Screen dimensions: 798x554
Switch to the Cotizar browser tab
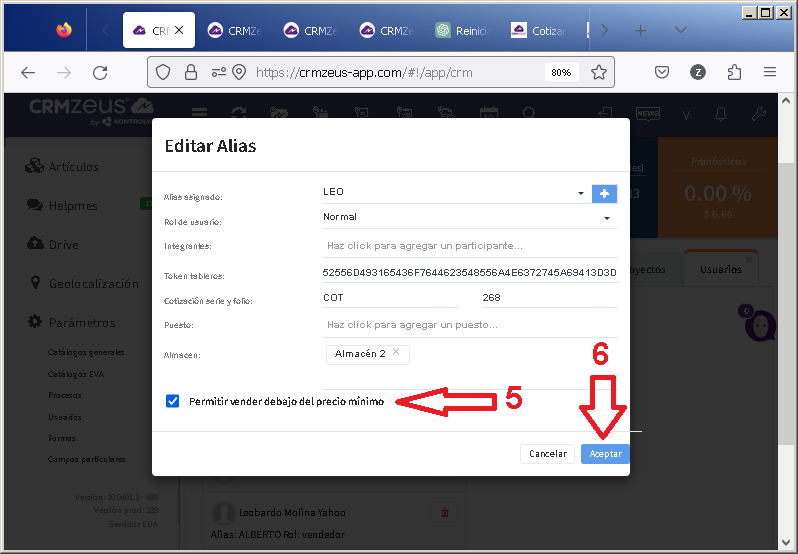540,30
